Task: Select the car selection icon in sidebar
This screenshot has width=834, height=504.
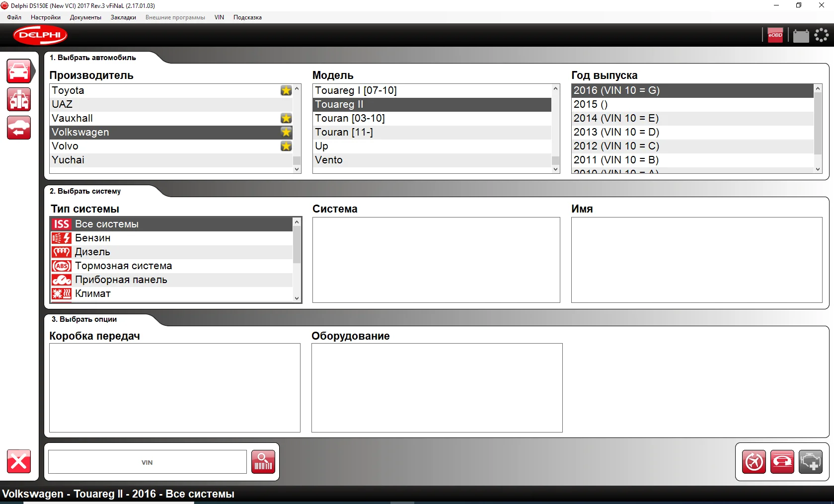Action: pyautogui.click(x=19, y=72)
